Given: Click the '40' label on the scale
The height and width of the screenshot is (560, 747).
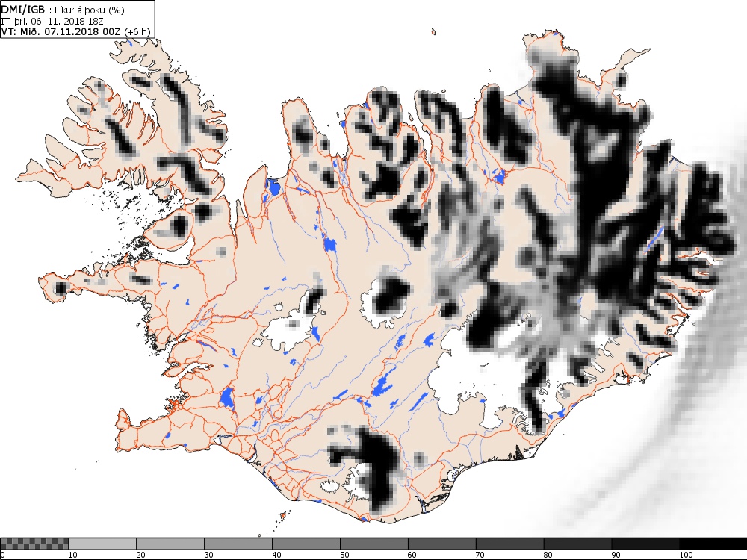Looking at the screenshot, I should 276,555.
